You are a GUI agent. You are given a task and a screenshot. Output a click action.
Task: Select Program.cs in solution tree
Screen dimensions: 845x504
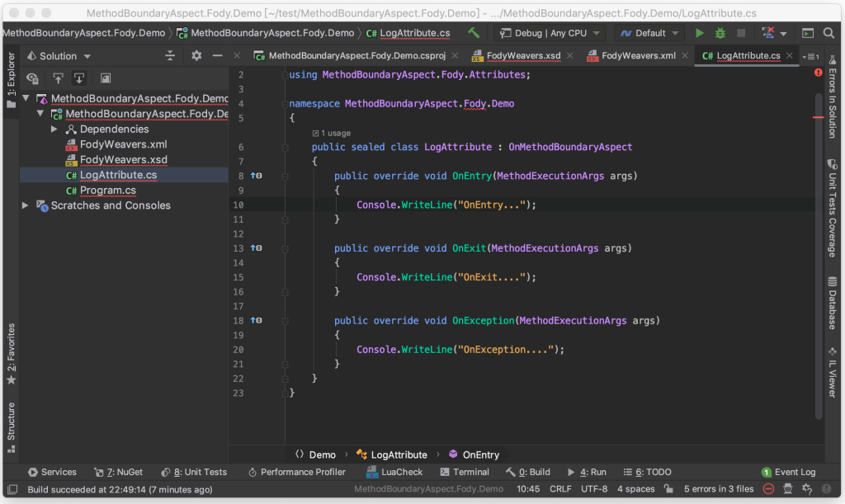pyautogui.click(x=108, y=190)
